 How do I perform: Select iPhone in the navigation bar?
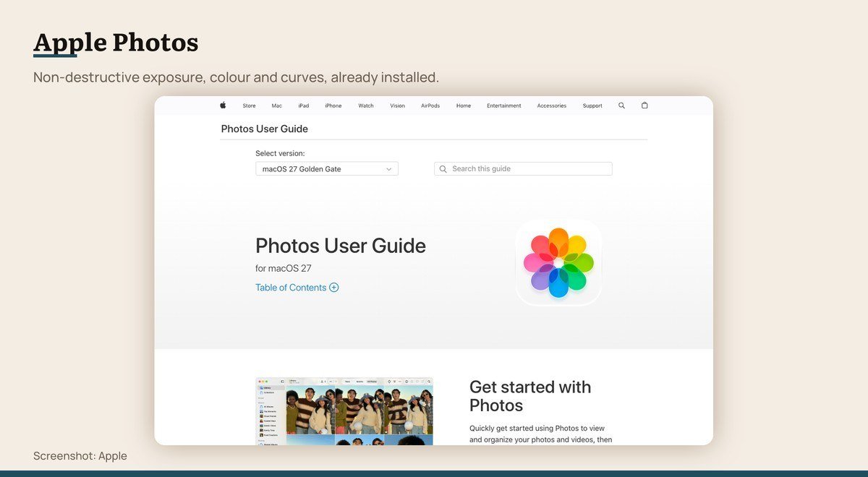tap(333, 106)
